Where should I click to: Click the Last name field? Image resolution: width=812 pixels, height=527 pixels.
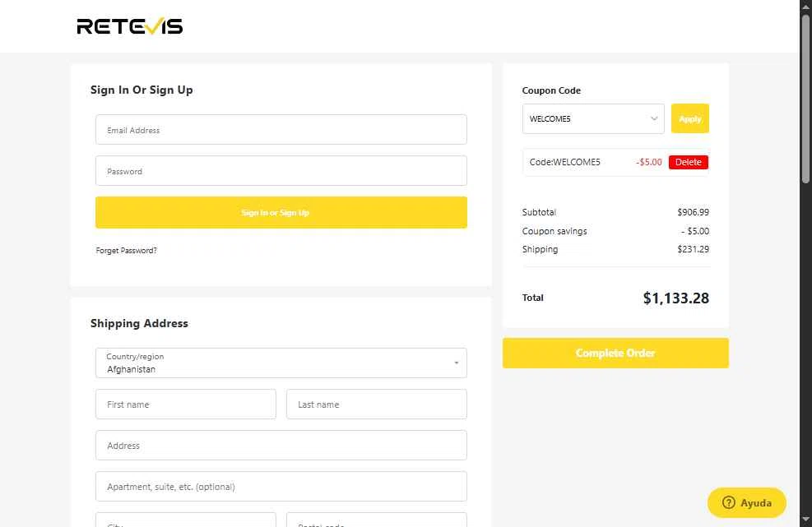[377, 404]
